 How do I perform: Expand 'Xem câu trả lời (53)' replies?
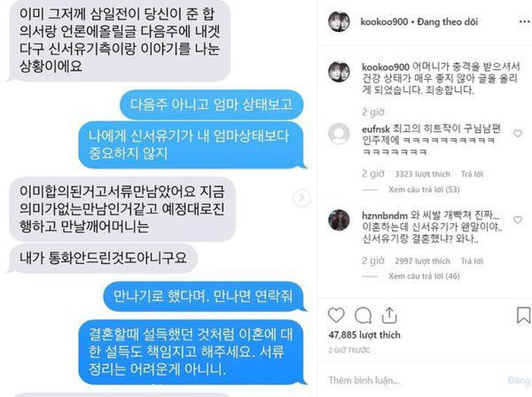[424, 189]
